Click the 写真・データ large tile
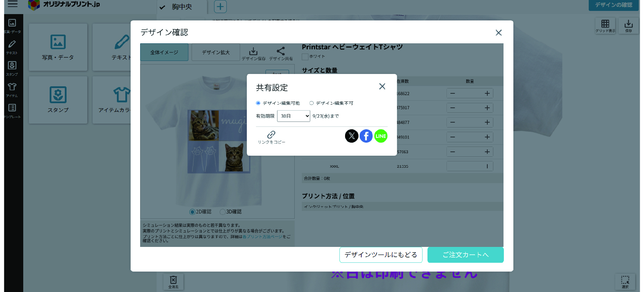This screenshot has height=292, width=644. pyautogui.click(x=58, y=47)
